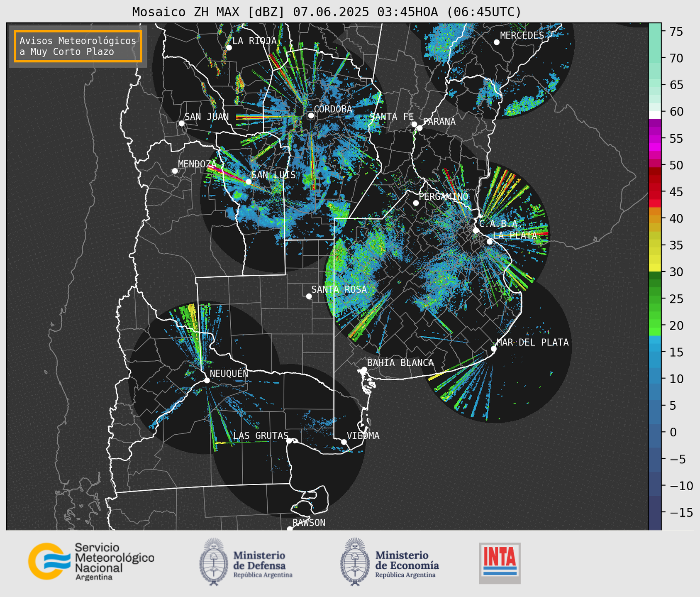The width and height of the screenshot is (700, 597).
Task: Click the colorbar tick label '70'
Action: point(676,58)
